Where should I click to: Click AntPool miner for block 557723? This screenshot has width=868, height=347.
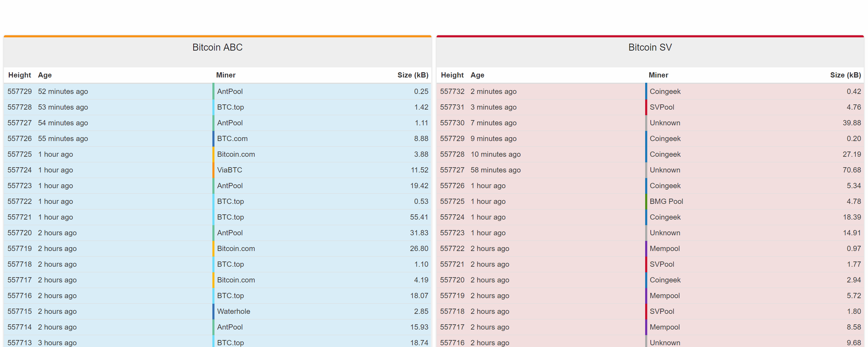click(x=230, y=186)
